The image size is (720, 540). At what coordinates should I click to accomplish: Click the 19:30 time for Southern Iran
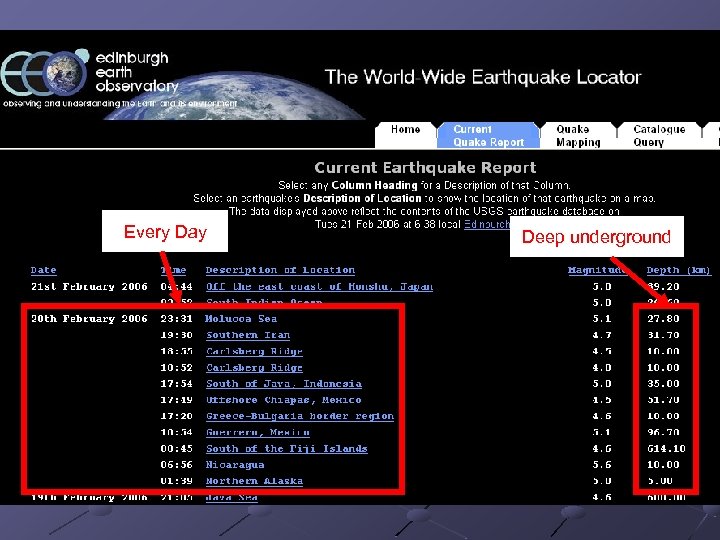(x=176, y=335)
